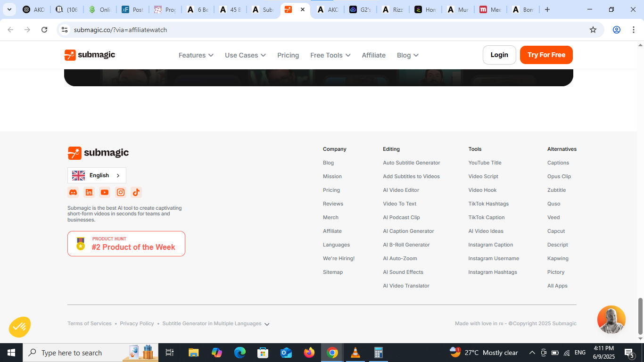
Task: Open File Explorer from taskbar
Action: (x=194, y=353)
